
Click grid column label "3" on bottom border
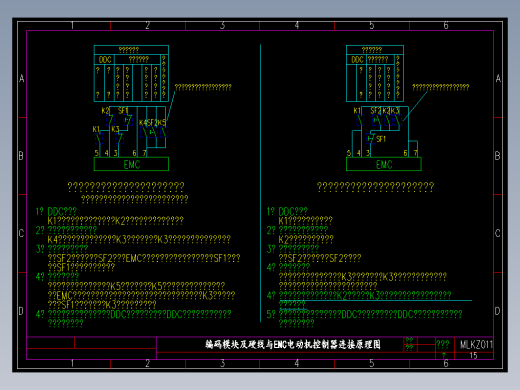click(x=222, y=363)
